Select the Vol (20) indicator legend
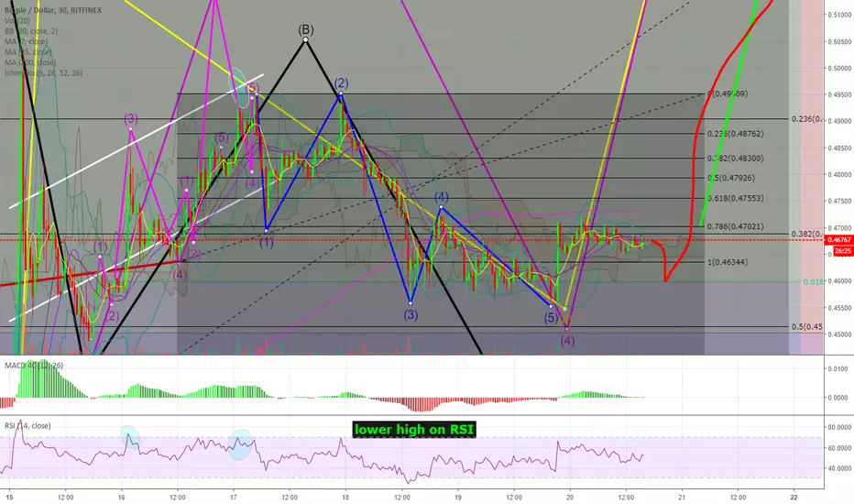The width and height of the screenshot is (854, 504). [x=17, y=21]
